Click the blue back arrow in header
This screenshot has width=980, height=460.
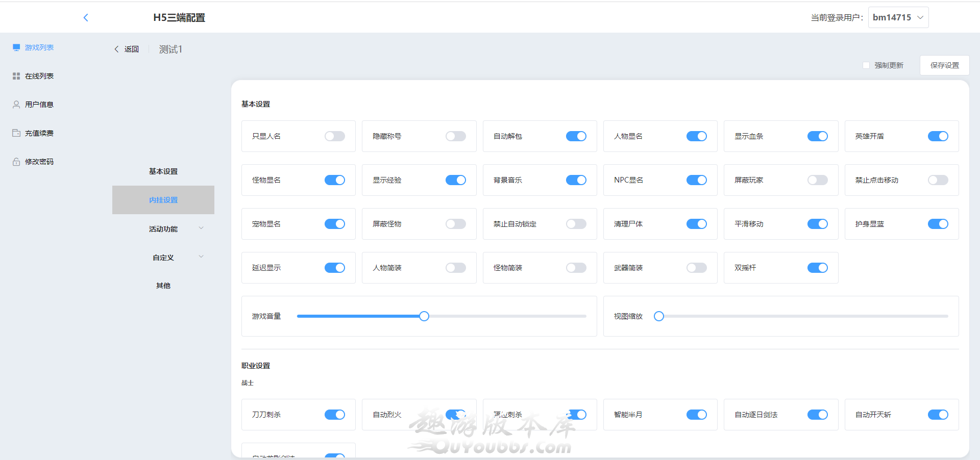pos(86,18)
